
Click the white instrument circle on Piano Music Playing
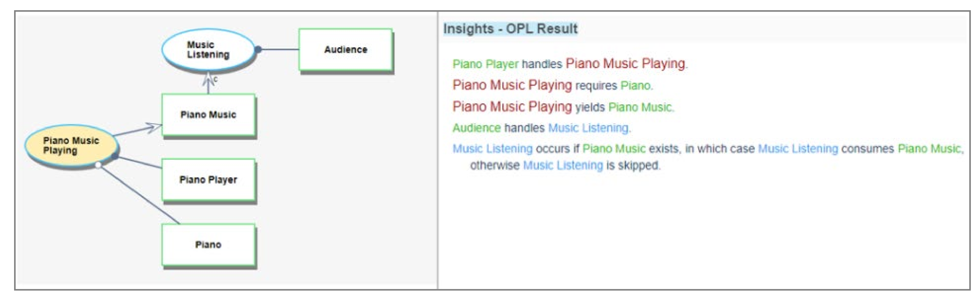(x=98, y=165)
